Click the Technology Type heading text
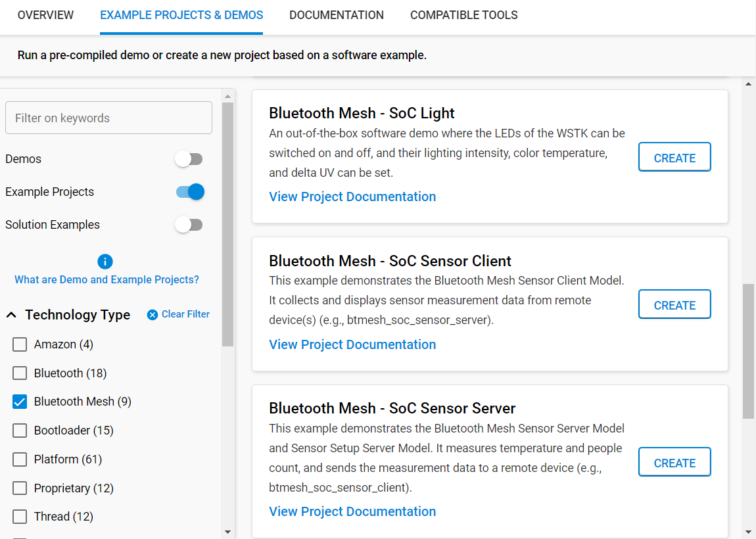The width and height of the screenshot is (756, 539). [78, 315]
